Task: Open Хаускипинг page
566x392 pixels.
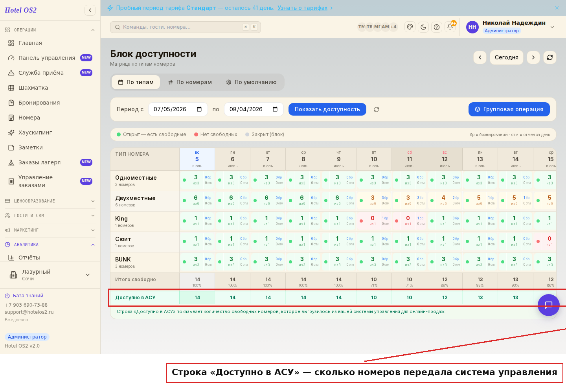Action: [50, 133]
